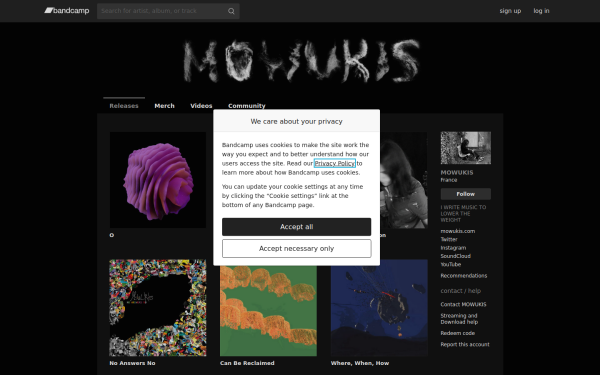
Task: Switch to the Videos tab
Action: tap(201, 106)
